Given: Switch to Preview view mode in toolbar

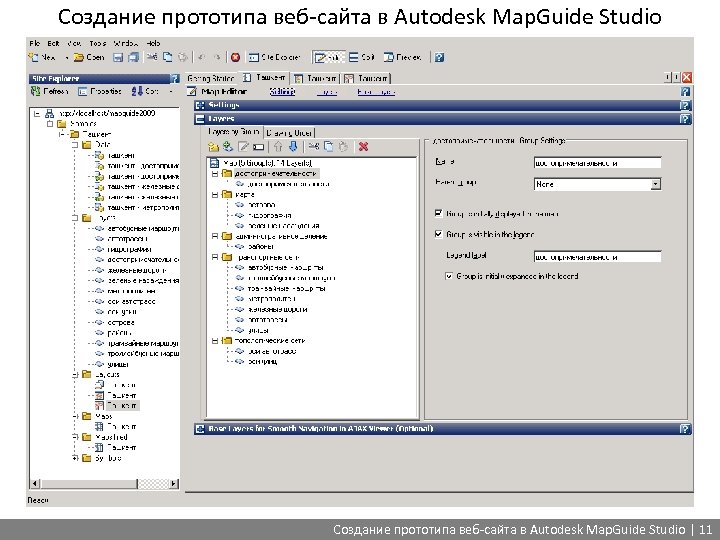Looking at the screenshot, I should [x=402, y=57].
